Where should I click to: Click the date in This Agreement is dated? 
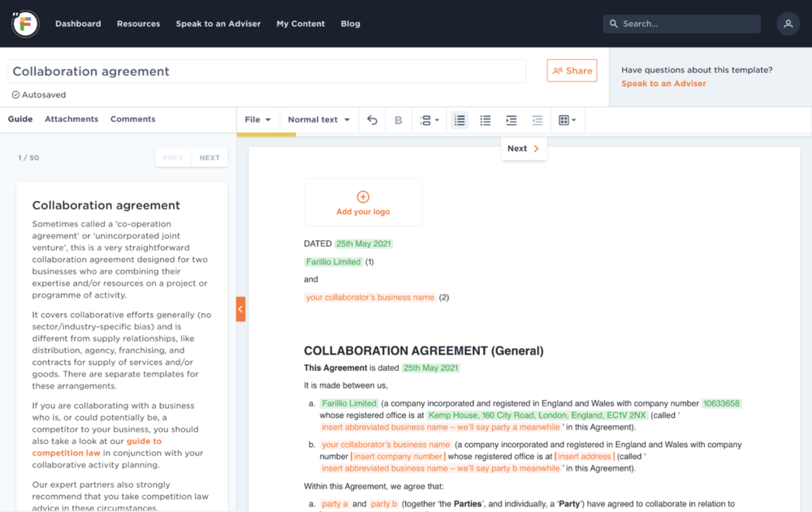tap(431, 368)
